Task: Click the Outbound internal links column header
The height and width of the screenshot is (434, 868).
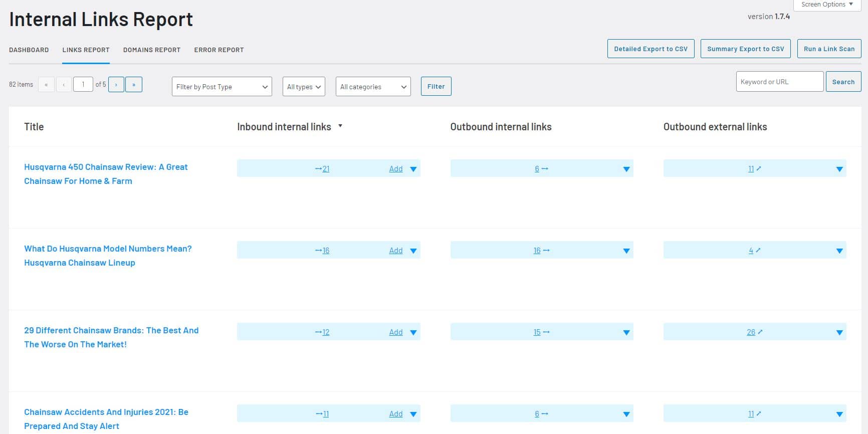Action: tap(501, 127)
